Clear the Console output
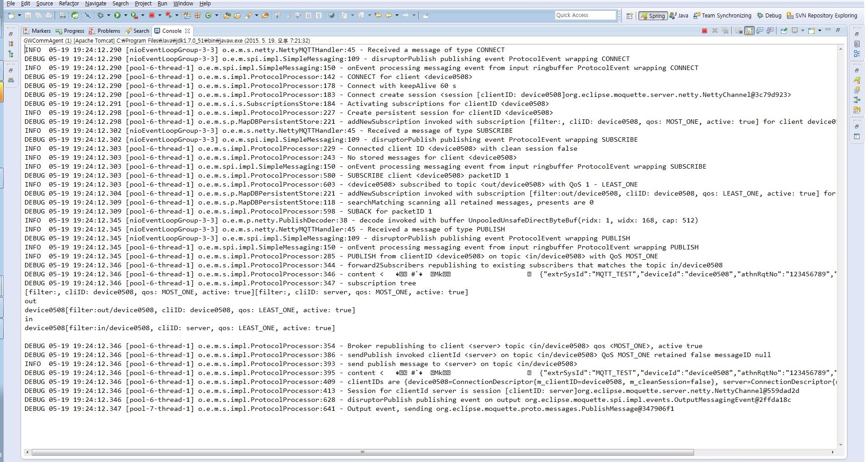The image size is (868, 462). (739, 31)
